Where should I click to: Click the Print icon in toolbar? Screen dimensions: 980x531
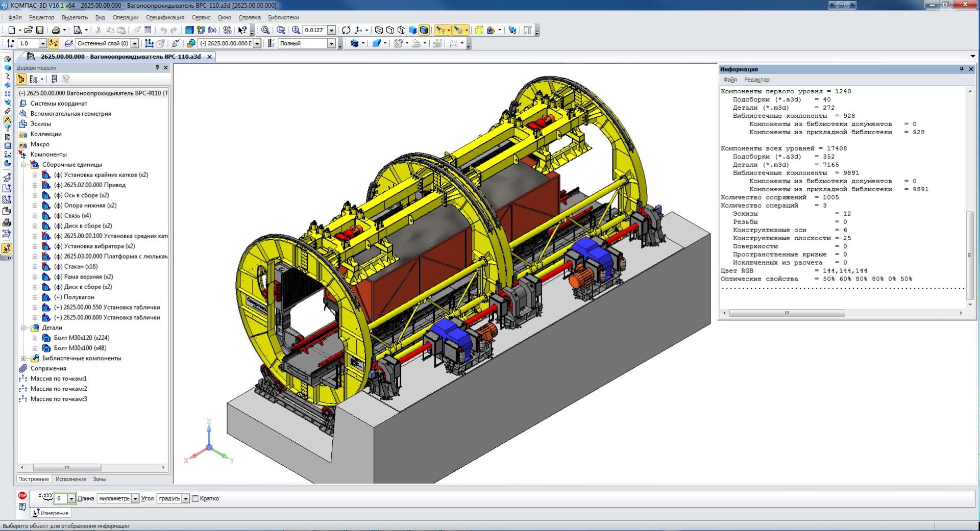pyautogui.click(x=56, y=30)
